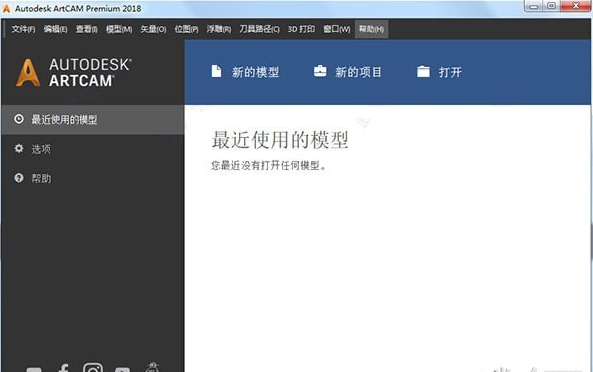
Task: Open the 模型(M) menu
Action: coord(119,29)
